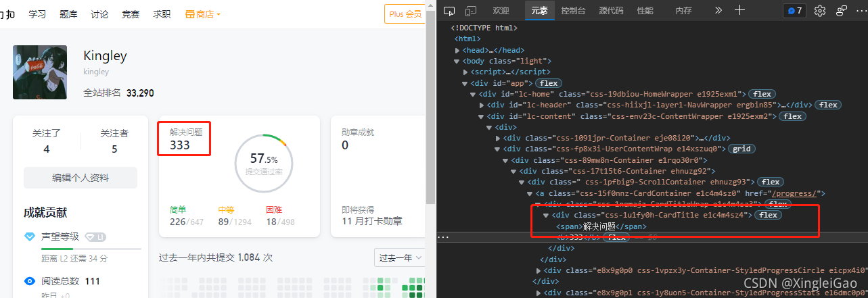The image size is (868, 298).
Task: Open the 过去一年 period dropdown
Action: pyautogui.click(x=399, y=257)
